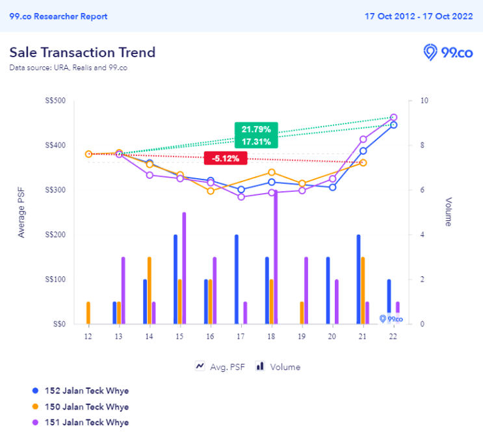Click the small 99.co watermark in chart

pos(391,319)
